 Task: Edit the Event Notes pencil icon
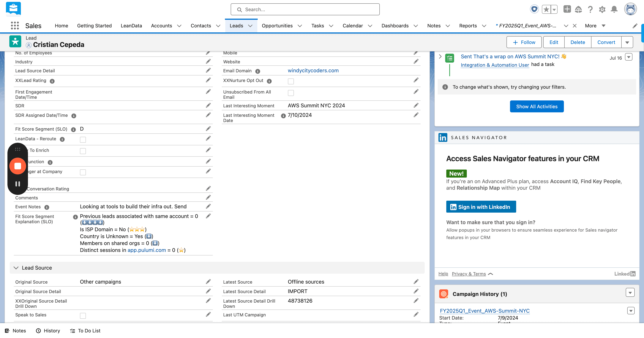pyautogui.click(x=208, y=206)
